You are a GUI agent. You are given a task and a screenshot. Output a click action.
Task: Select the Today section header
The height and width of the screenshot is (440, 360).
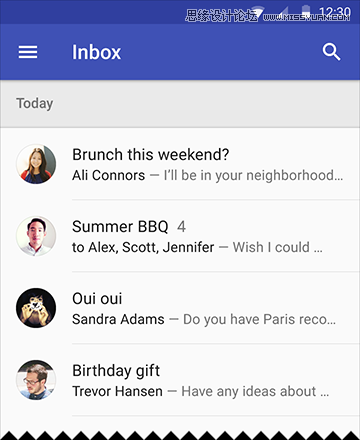coord(180,104)
